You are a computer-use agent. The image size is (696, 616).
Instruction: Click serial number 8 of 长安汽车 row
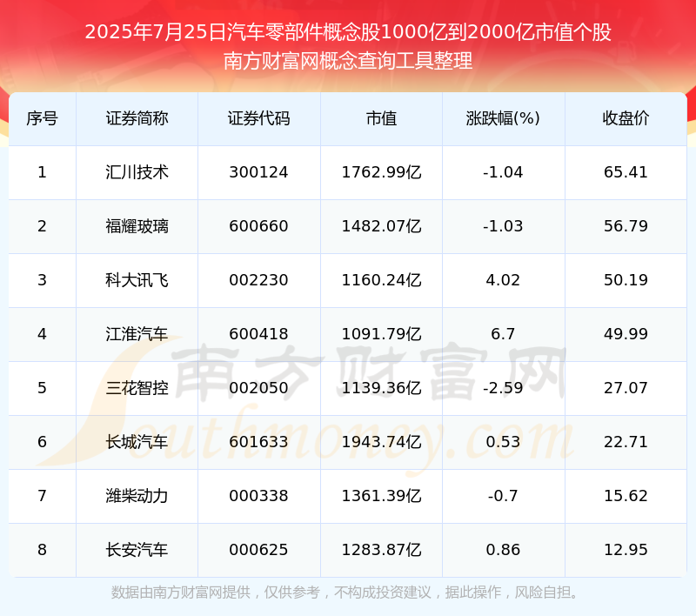tap(42, 550)
